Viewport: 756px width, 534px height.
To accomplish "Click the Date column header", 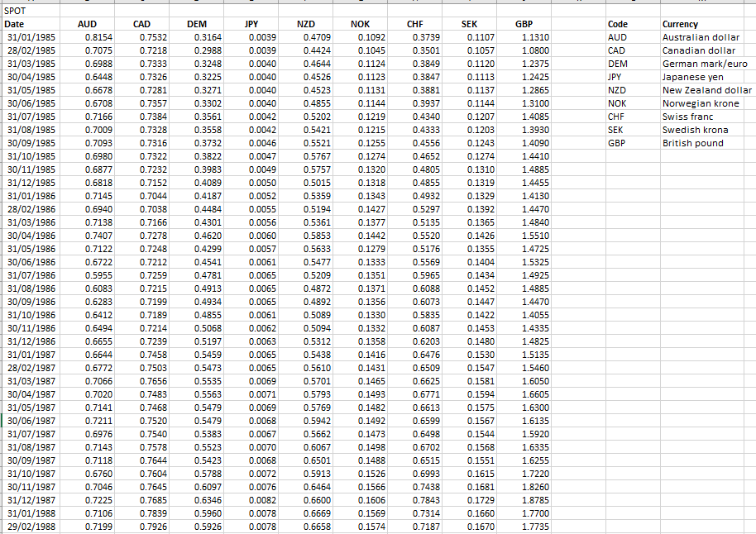I will (x=31, y=24).
